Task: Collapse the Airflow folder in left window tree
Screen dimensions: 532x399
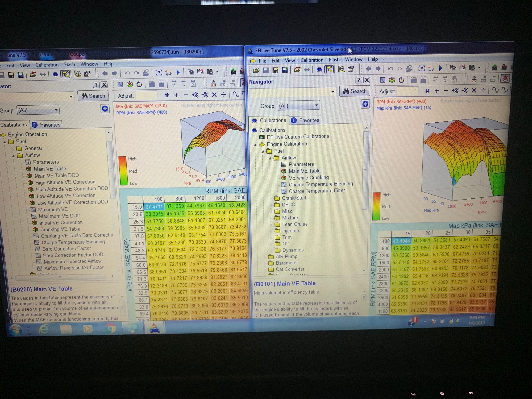Action: (x=13, y=156)
